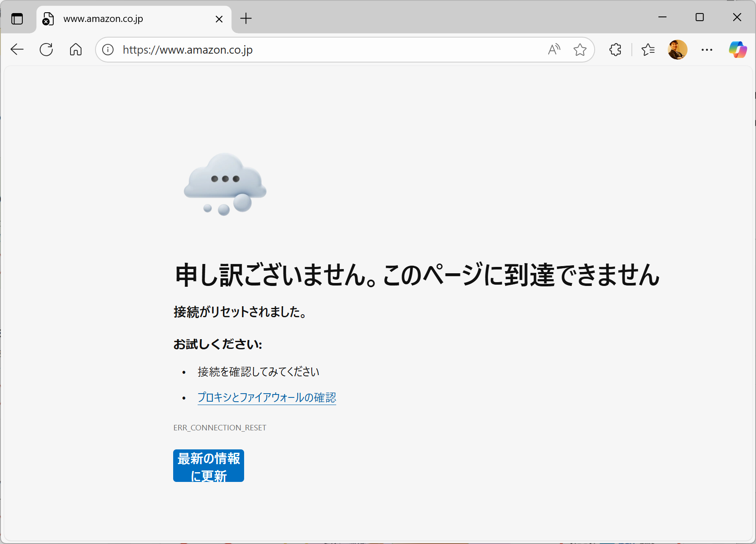The image size is (756, 544).
Task: Go back to the previous page
Action: pyautogui.click(x=17, y=49)
